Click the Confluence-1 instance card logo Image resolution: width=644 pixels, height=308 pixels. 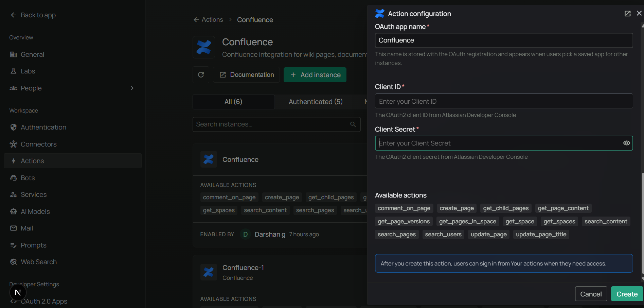[209, 272]
